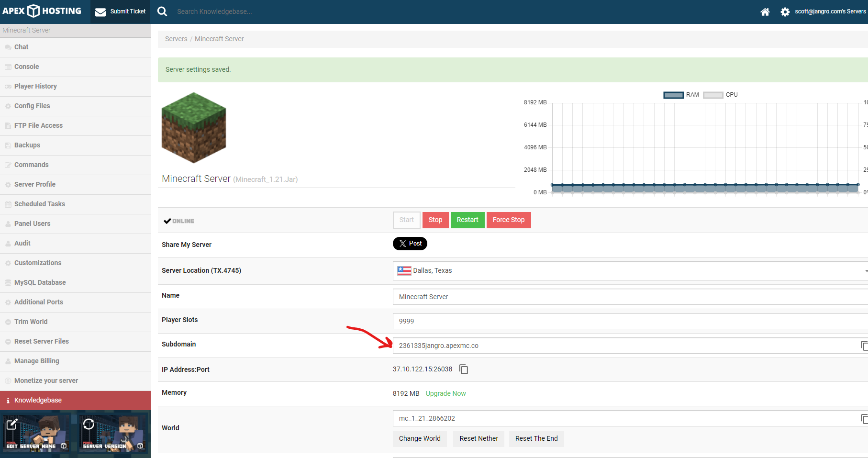Open Chat in the sidebar
868x458 pixels.
click(x=75, y=47)
